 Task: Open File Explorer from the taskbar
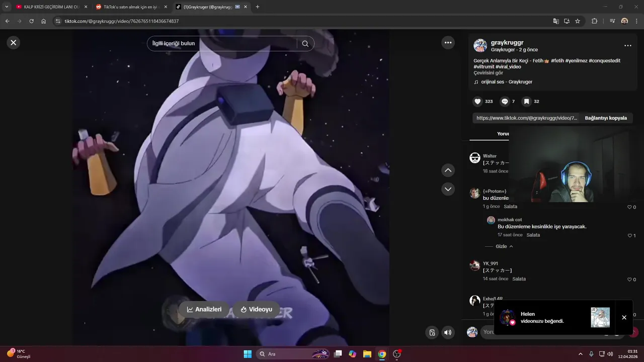pyautogui.click(x=367, y=354)
